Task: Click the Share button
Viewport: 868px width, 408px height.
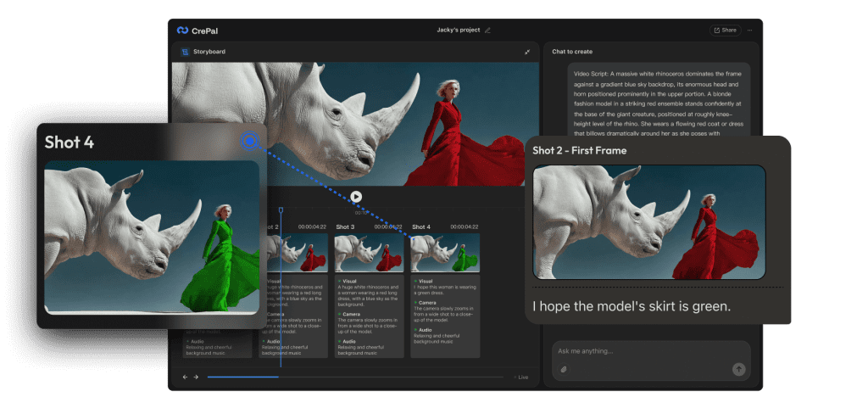Action: (x=725, y=31)
